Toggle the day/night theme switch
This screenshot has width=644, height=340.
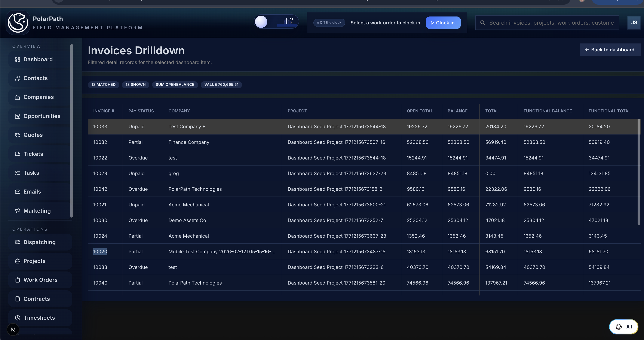(x=276, y=22)
